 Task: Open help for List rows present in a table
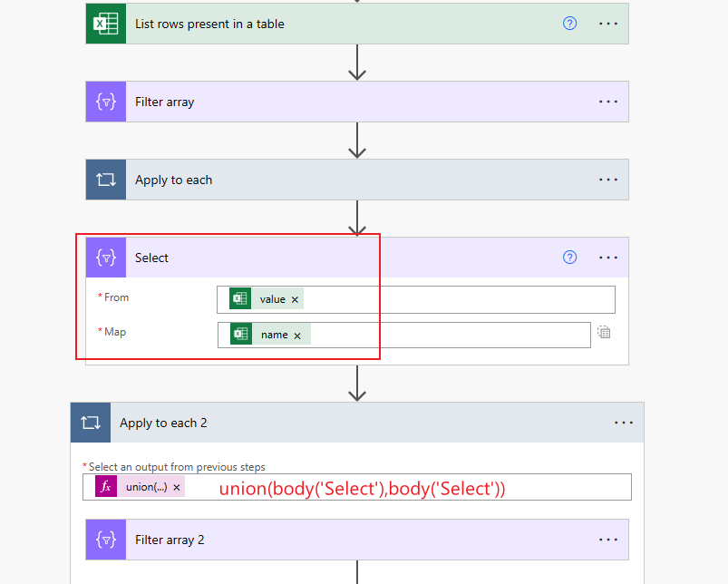tap(569, 24)
